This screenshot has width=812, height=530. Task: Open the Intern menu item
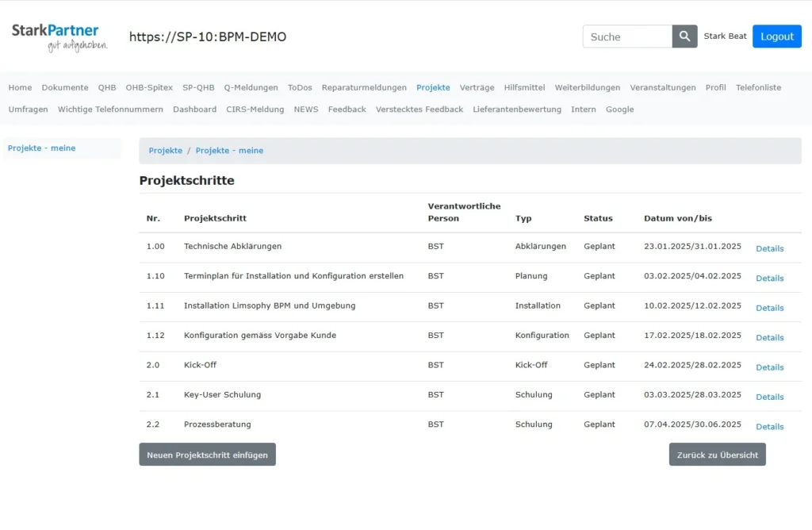(x=584, y=109)
